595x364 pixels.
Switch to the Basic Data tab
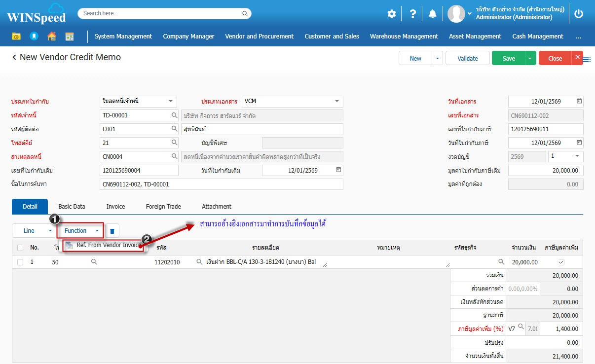click(72, 206)
